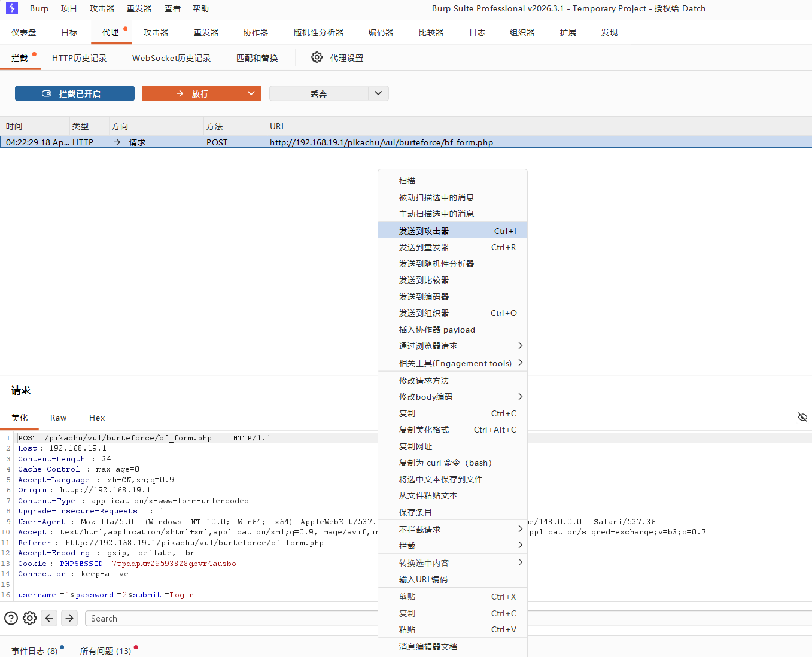Switch to the 重发器 main tab
Screen dimensions: 812x657
pyautogui.click(x=206, y=32)
